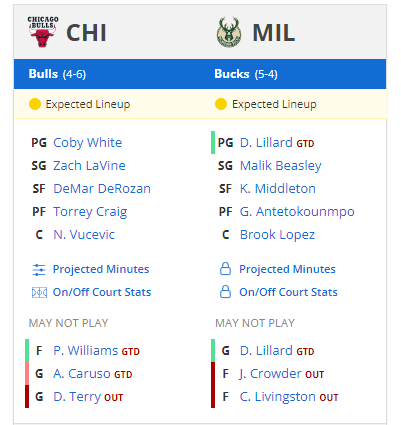Open C. Livingston's out status listing
401x425 pixels.
(278, 397)
